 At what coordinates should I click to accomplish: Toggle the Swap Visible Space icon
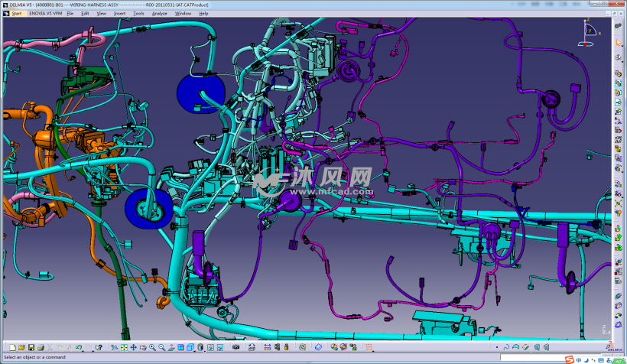219,347
